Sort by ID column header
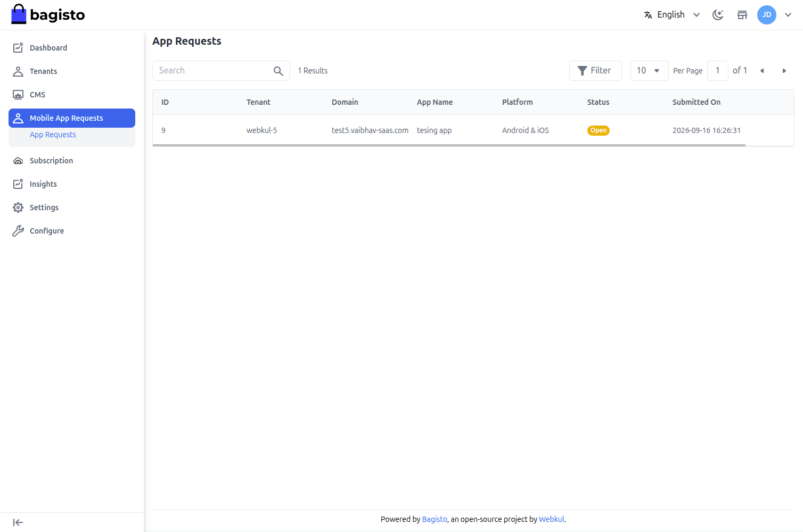 pyautogui.click(x=165, y=102)
